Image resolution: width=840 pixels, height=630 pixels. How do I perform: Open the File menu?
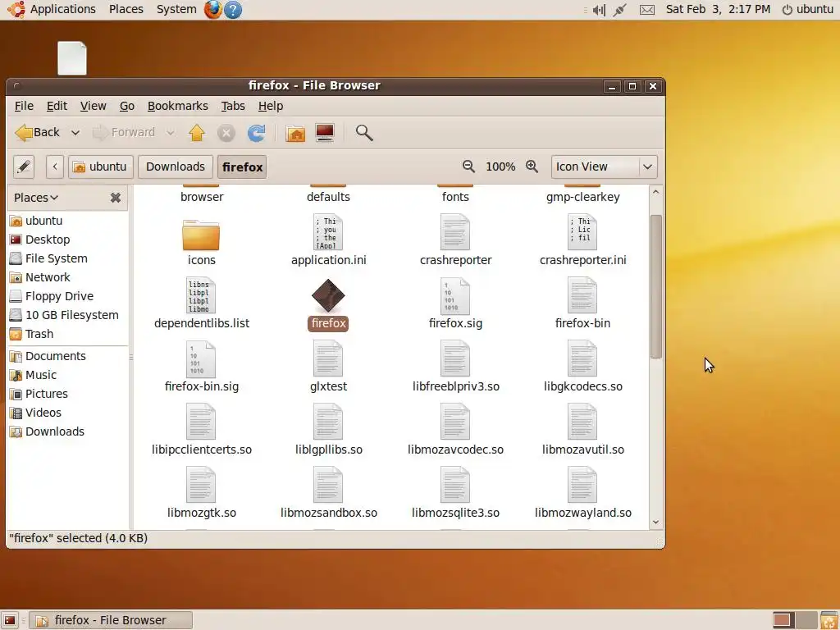pyautogui.click(x=24, y=106)
